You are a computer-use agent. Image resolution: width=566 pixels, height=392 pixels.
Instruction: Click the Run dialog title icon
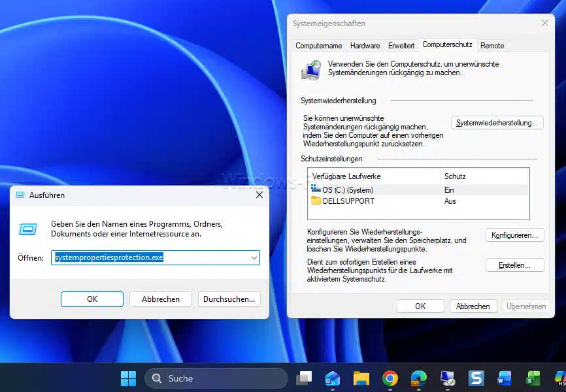click(x=20, y=195)
